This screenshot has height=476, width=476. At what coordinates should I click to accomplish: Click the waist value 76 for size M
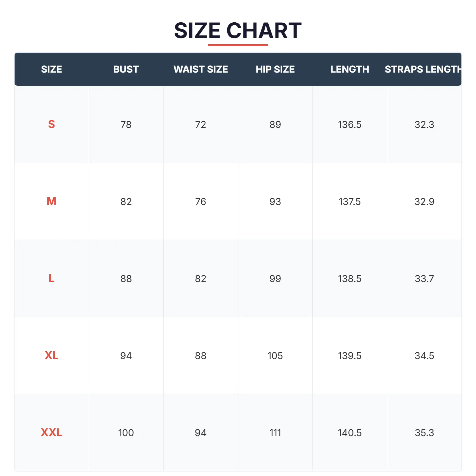[x=201, y=201]
